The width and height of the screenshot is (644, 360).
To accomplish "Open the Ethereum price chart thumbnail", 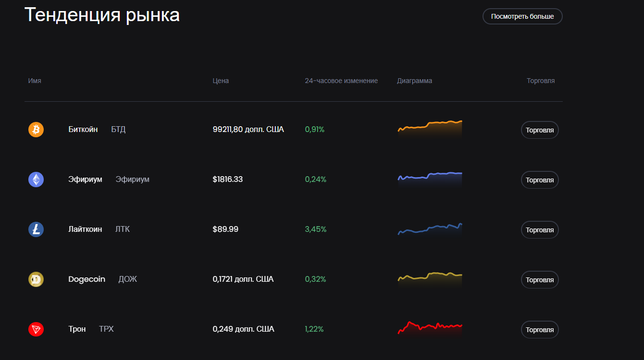I will tap(430, 180).
